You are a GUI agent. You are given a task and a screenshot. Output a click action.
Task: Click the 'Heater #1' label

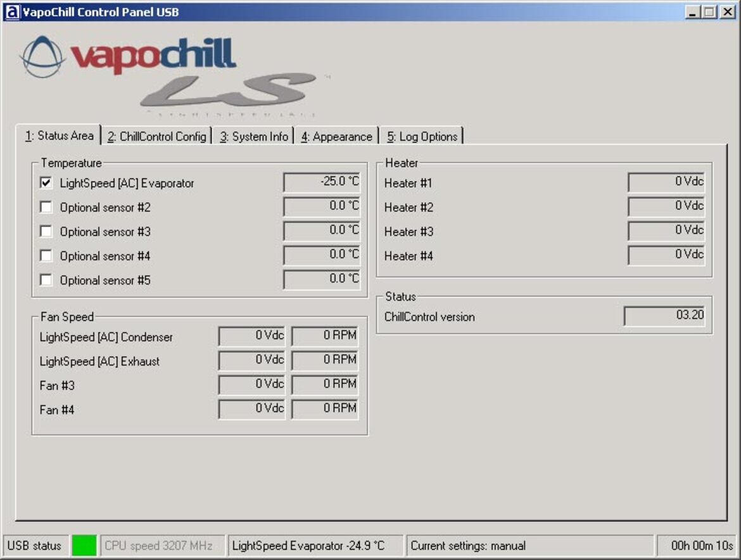[x=408, y=184]
